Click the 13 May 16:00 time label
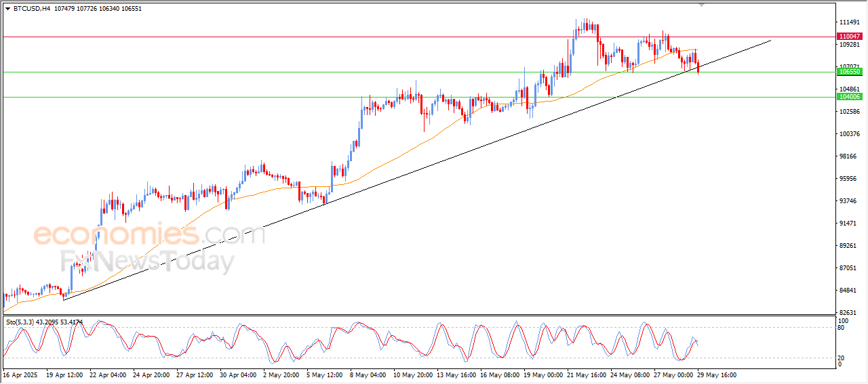 click(x=455, y=375)
